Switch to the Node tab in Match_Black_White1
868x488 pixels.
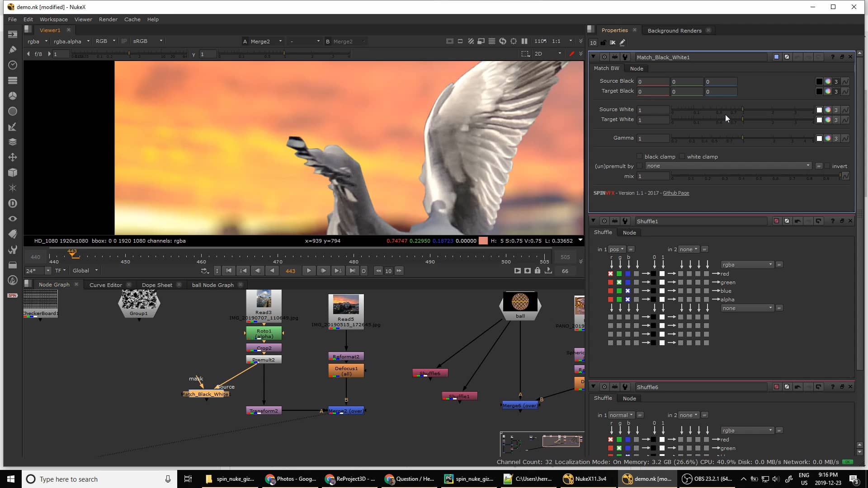coord(636,68)
